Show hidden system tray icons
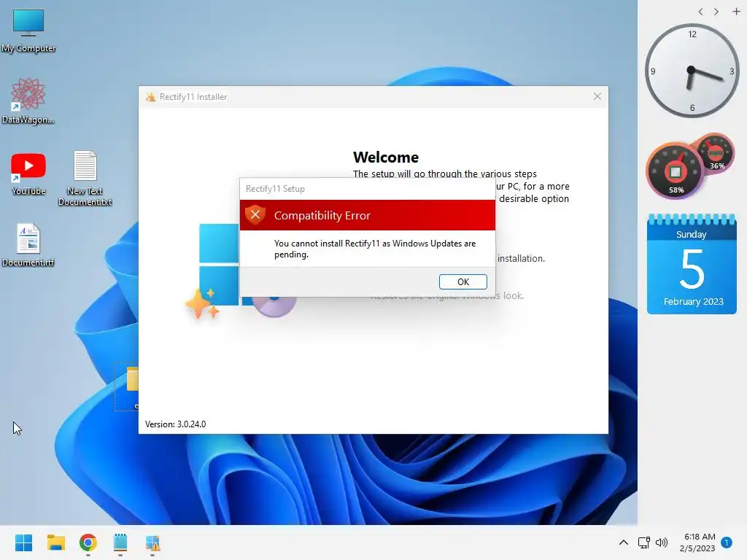Viewport: 747px width, 560px height. click(623, 542)
